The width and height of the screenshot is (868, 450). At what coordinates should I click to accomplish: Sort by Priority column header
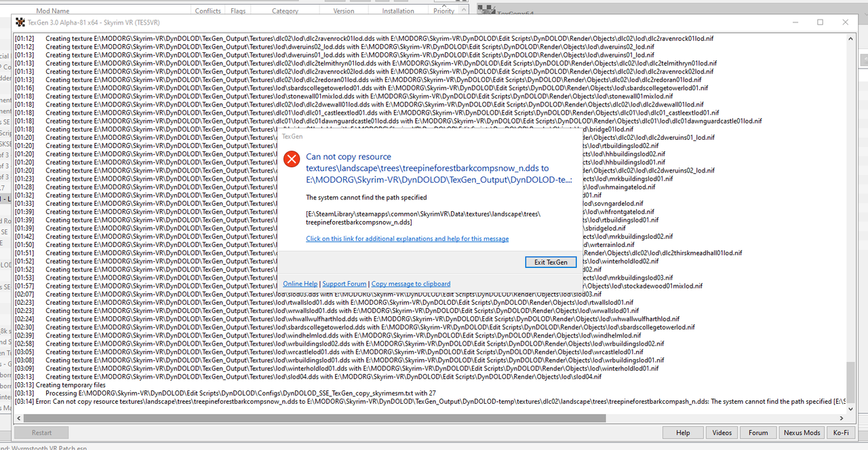click(443, 11)
